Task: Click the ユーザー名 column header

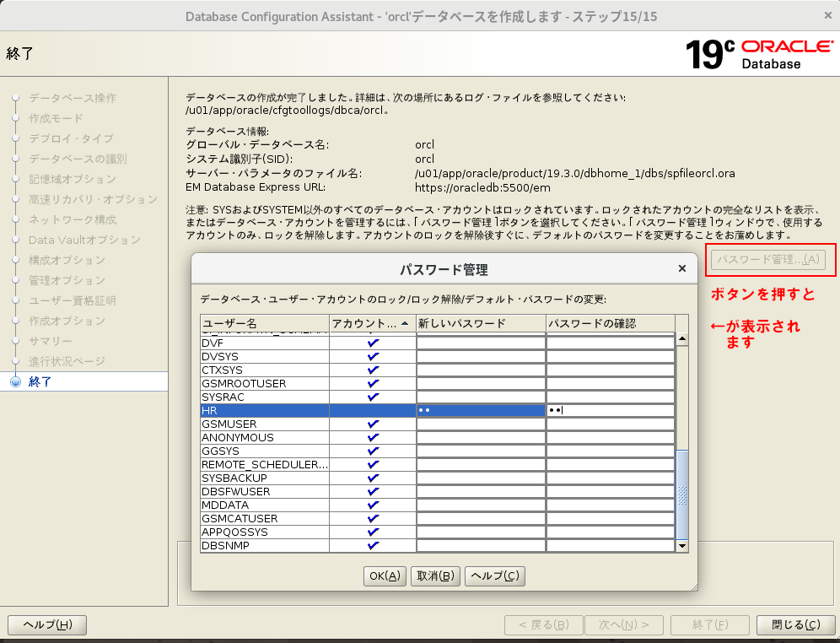Action: pos(263,323)
